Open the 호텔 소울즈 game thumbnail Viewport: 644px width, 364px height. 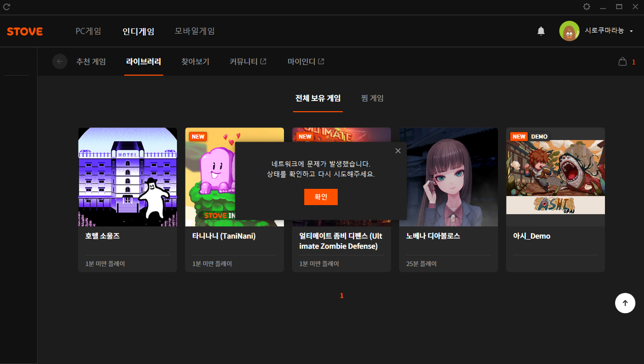click(127, 177)
